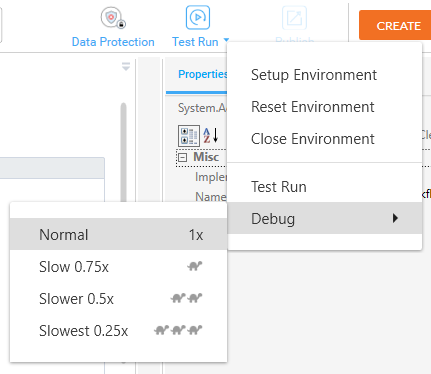The width and height of the screenshot is (431, 374).
Task: Choose Reset Environment menu entry
Action: point(312,107)
